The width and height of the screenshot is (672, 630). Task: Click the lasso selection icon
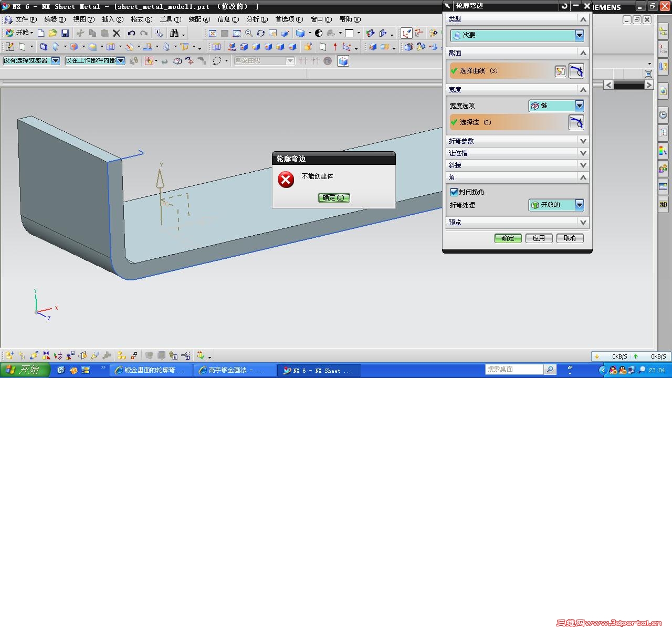[x=217, y=61]
